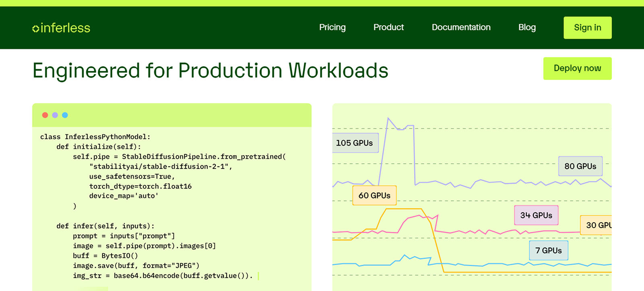The height and width of the screenshot is (291, 644).
Task: Click the buff = BytesIO() code line
Action: [x=105, y=256]
